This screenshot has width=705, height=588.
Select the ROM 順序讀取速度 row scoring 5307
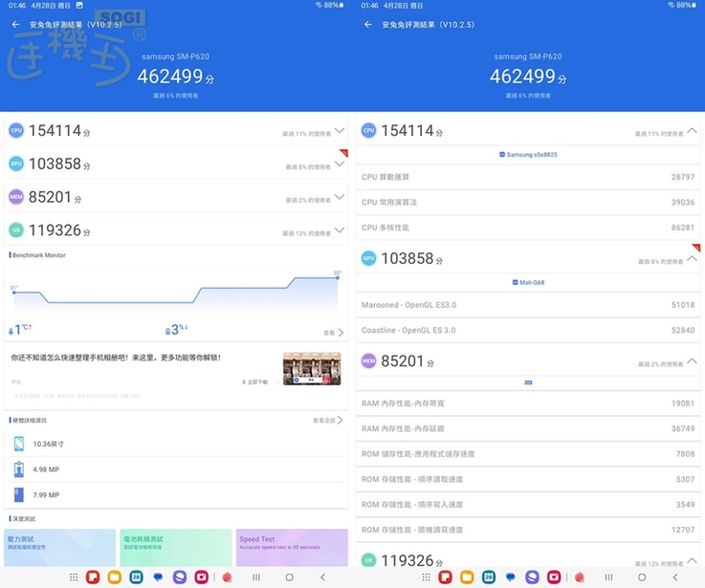tap(528, 479)
